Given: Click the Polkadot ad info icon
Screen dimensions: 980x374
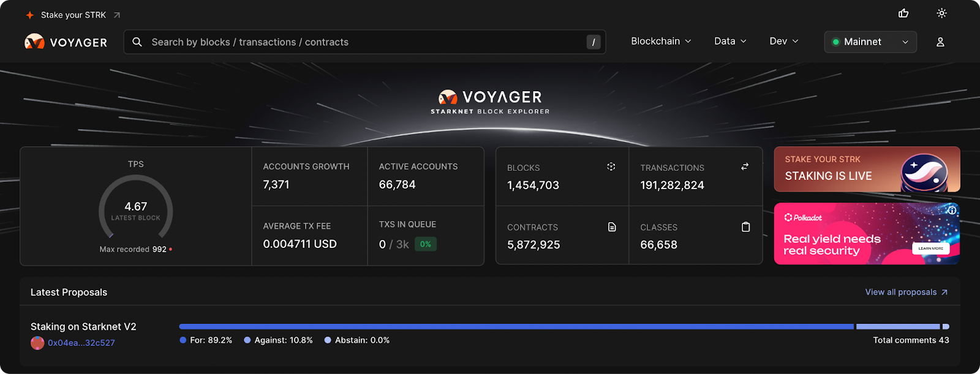Looking at the screenshot, I should pyautogui.click(x=952, y=210).
